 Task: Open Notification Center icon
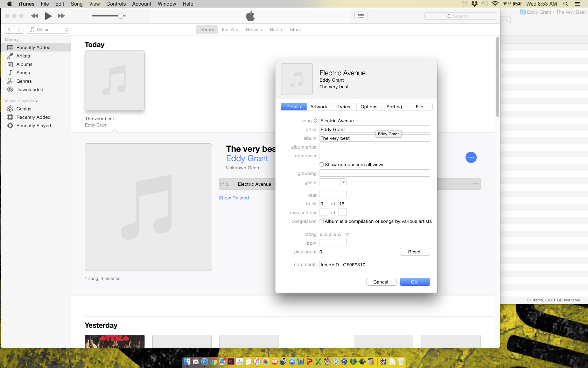[x=577, y=4]
